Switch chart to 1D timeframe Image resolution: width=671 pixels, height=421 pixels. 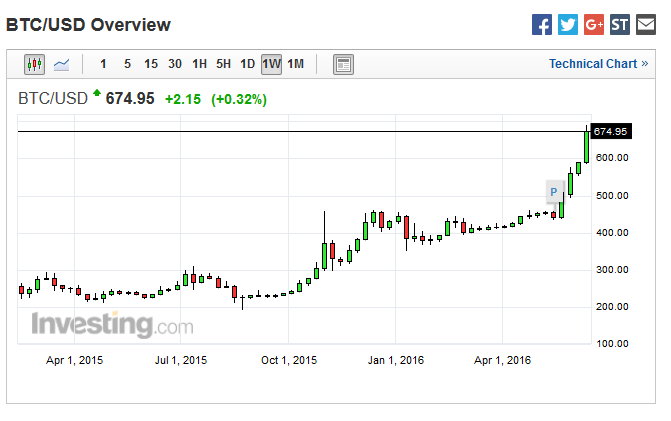click(x=247, y=65)
